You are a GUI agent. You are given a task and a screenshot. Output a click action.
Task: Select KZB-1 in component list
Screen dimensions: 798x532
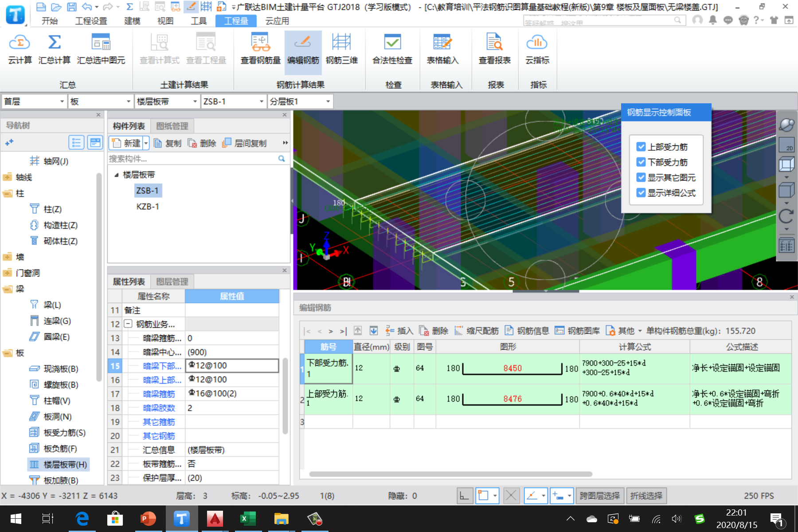click(148, 207)
